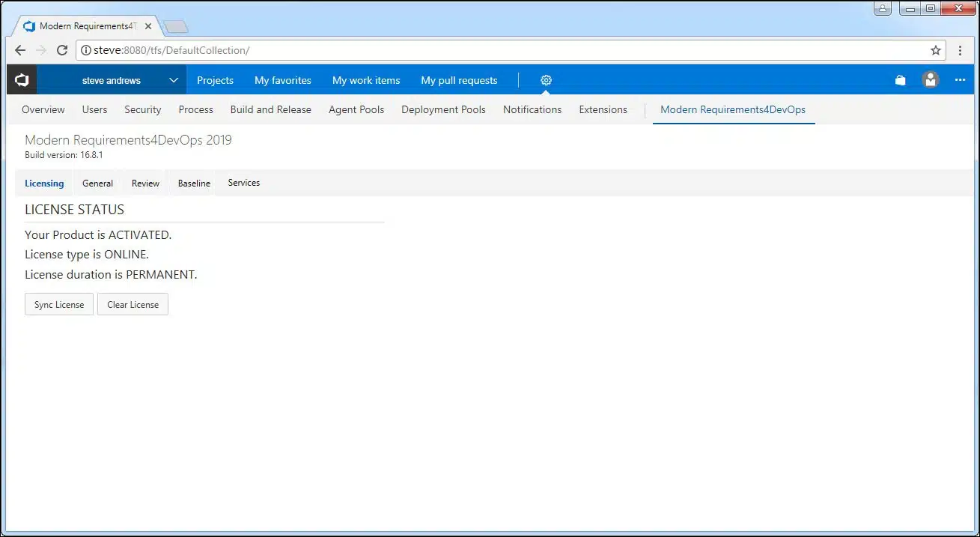Click the Azure DevOps logo icon

[22, 80]
